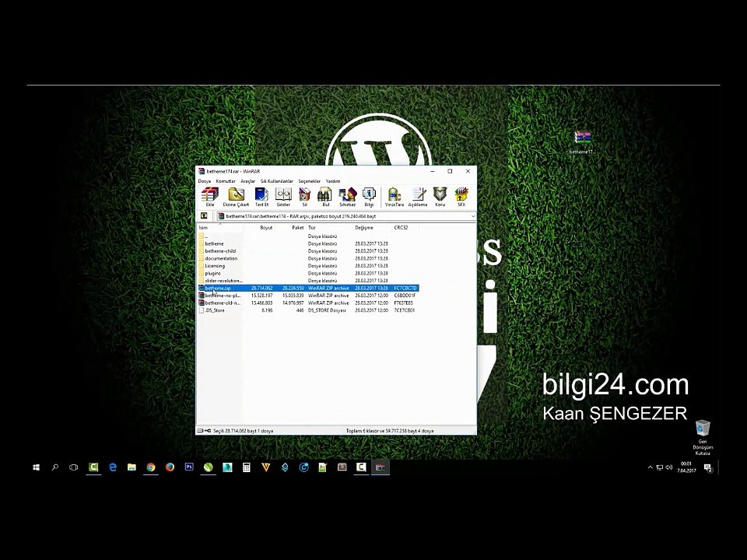Open the betheme17 RAR desktop icon
747x560 pixels.
[582, 142]
